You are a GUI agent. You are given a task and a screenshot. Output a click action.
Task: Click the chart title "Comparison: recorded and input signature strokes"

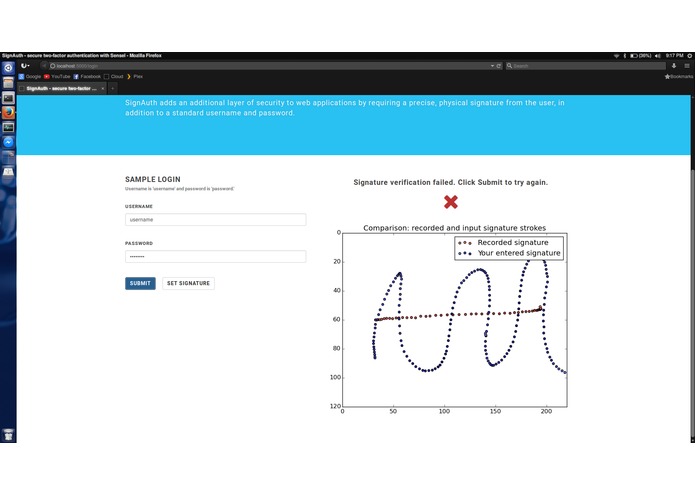(454, 228)
